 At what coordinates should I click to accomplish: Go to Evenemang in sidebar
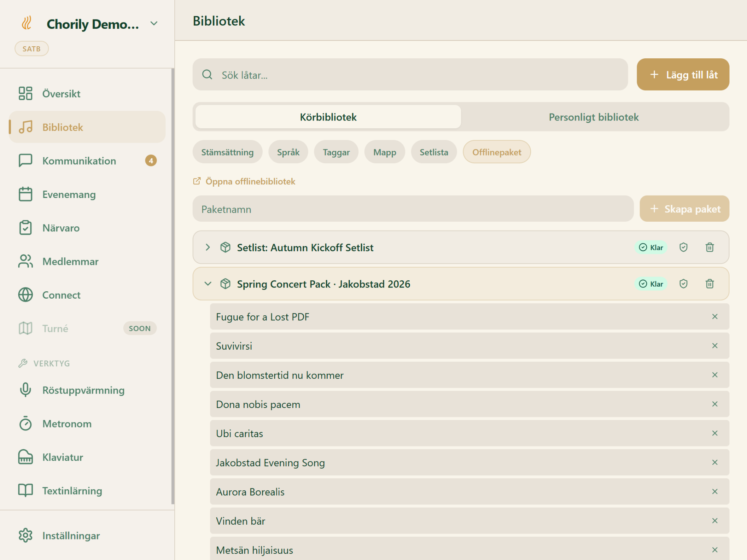[87, 194]
